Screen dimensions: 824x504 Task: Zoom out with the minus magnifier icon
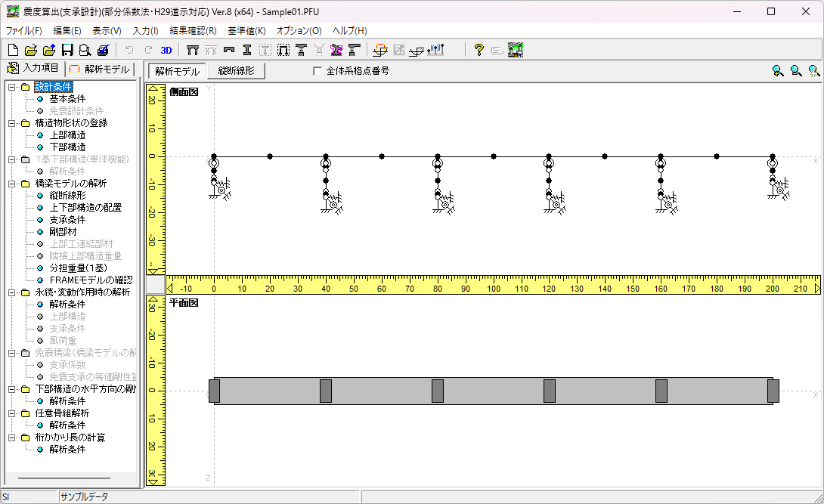[796, 71]
